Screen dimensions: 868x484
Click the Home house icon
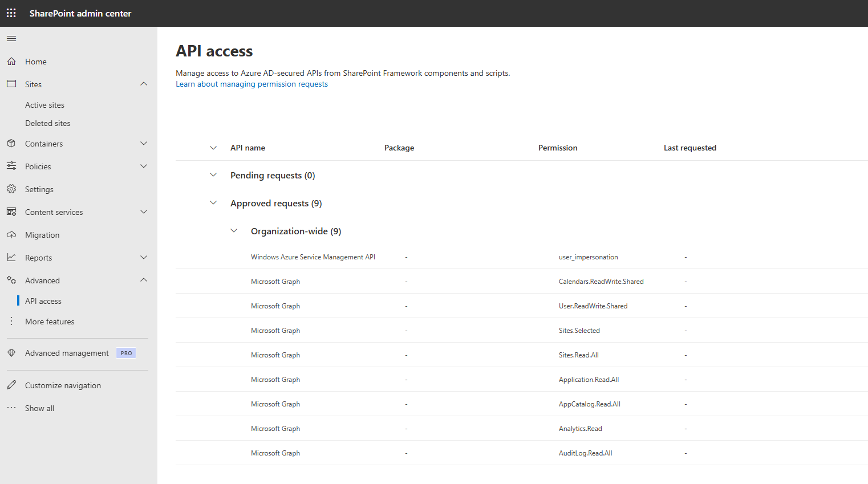(11, 62)
